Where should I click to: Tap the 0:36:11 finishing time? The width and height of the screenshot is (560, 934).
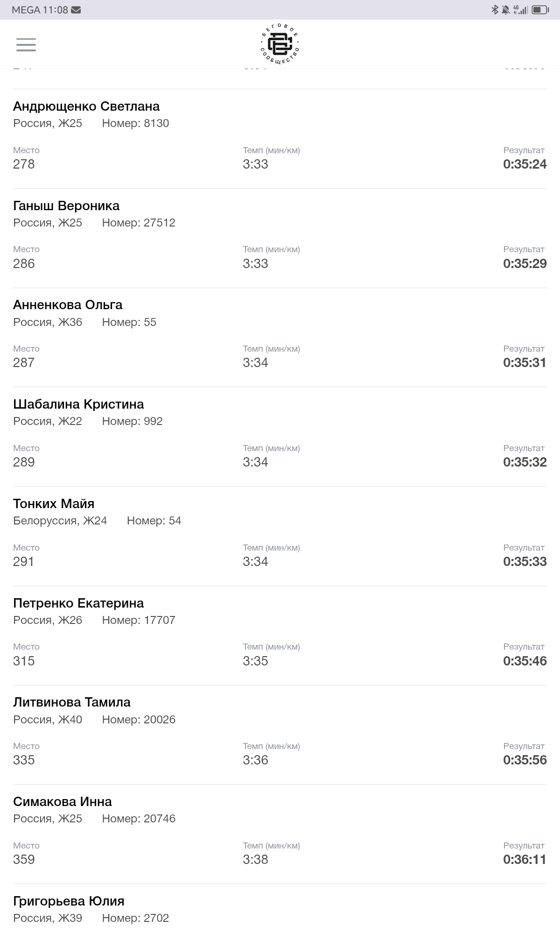525,859
